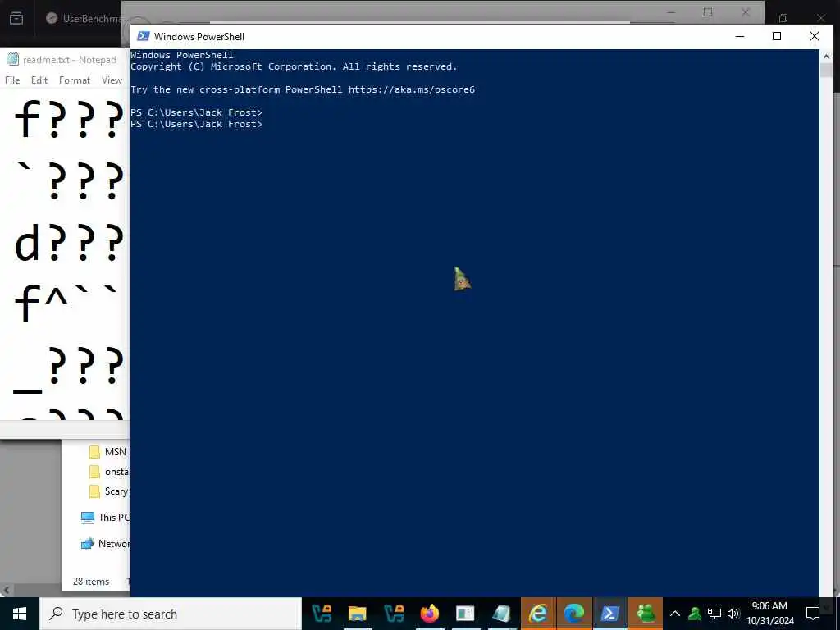Image resolution: width=840 pixels, height=630 pixels.
Task: Switch to Microsoft Edge in the taskbar
Action: (573, 614)
